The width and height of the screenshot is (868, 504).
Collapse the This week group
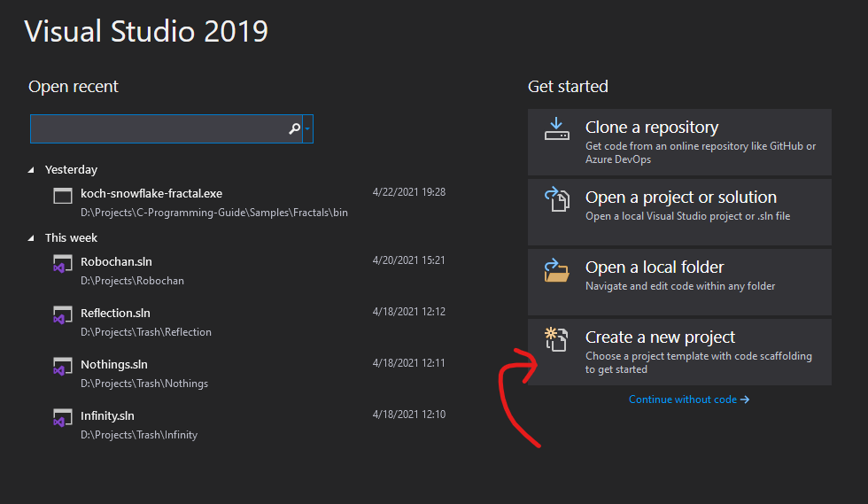coord(31,238)
